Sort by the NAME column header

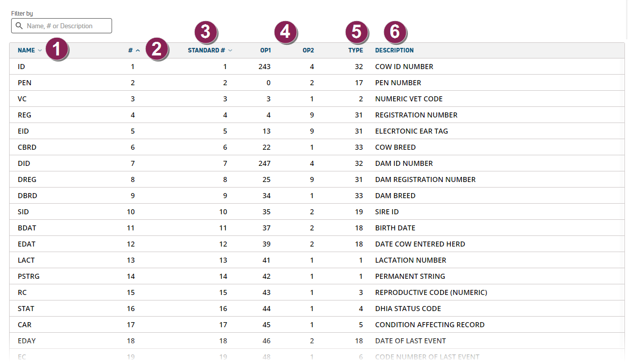[26, 50]
